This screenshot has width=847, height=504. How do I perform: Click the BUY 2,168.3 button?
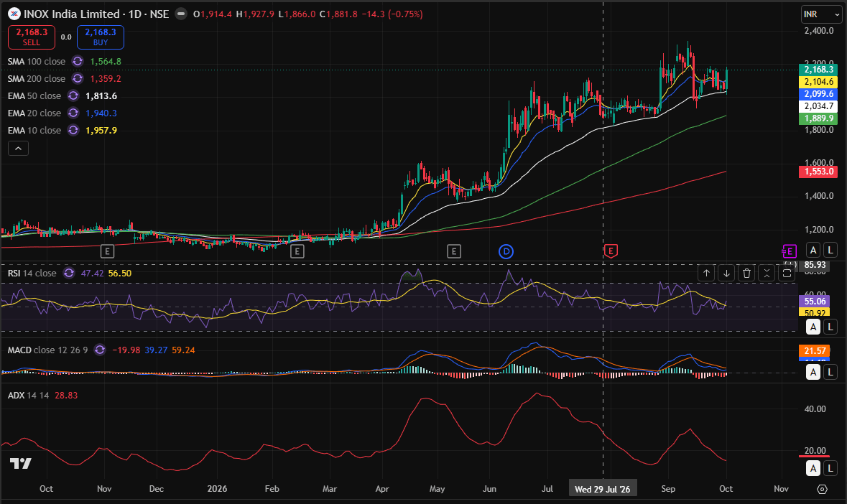coord(101,37)
